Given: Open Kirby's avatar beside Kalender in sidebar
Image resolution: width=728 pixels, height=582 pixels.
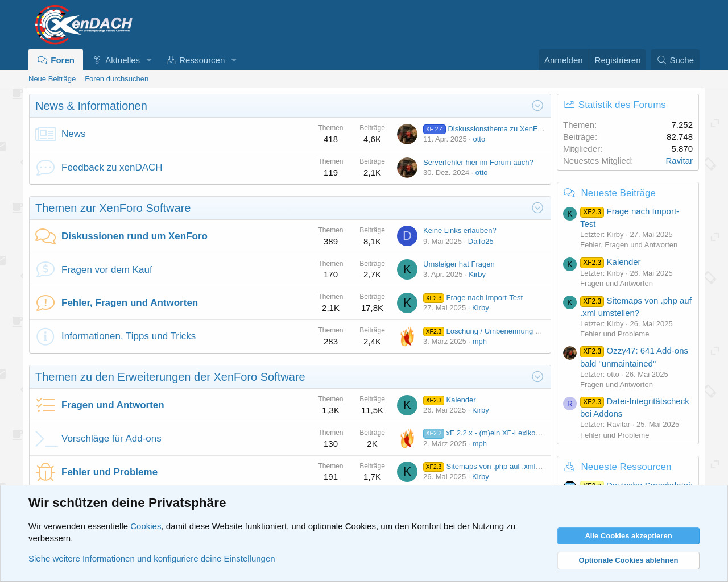Looking at the screenshot, I should (570, 264).
